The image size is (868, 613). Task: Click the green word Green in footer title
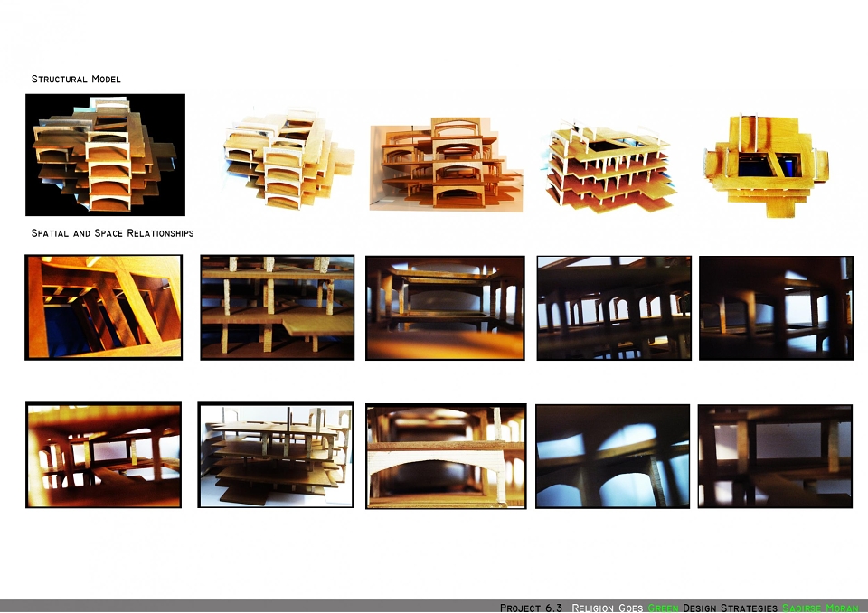[663, 608]
